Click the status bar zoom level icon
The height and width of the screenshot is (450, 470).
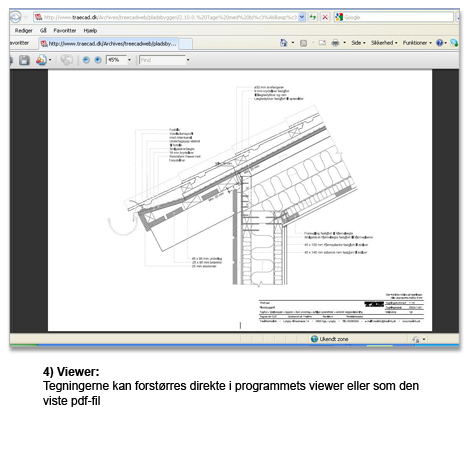click(x=416, y=339)
